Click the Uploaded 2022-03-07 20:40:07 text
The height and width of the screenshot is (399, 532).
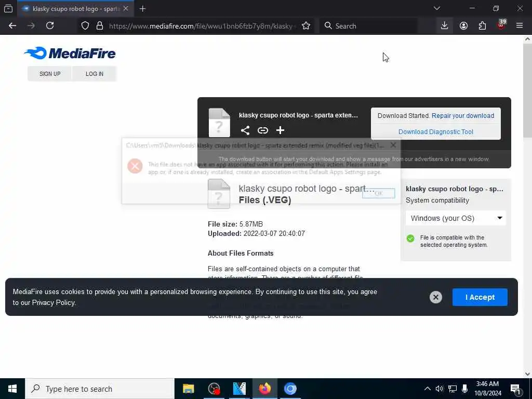coord(256,233)
